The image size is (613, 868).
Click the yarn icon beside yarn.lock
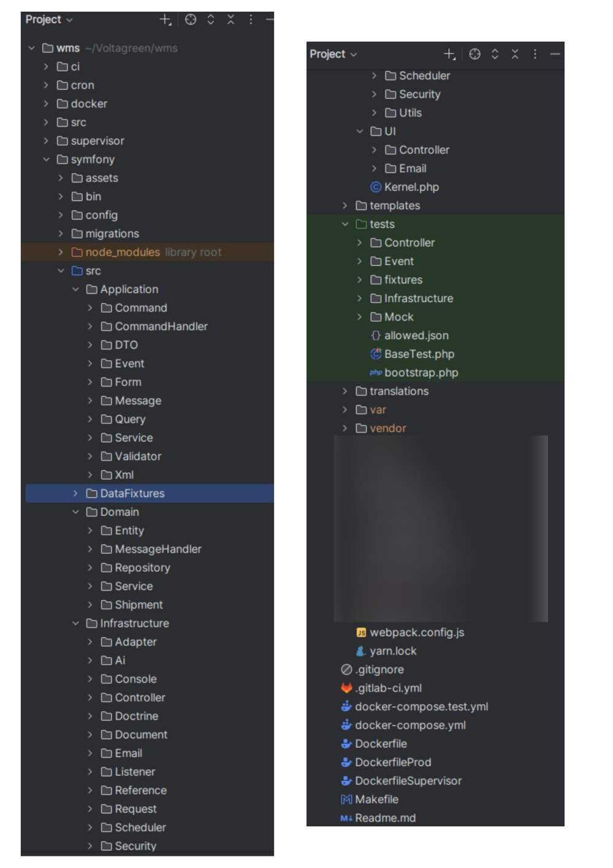[x=362, y=651]
